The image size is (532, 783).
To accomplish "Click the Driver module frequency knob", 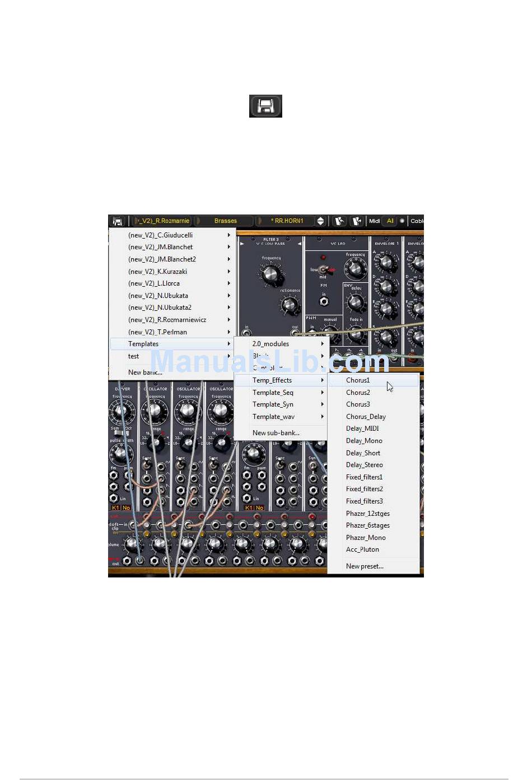I will pyautogui.click(x=122, y=412).
